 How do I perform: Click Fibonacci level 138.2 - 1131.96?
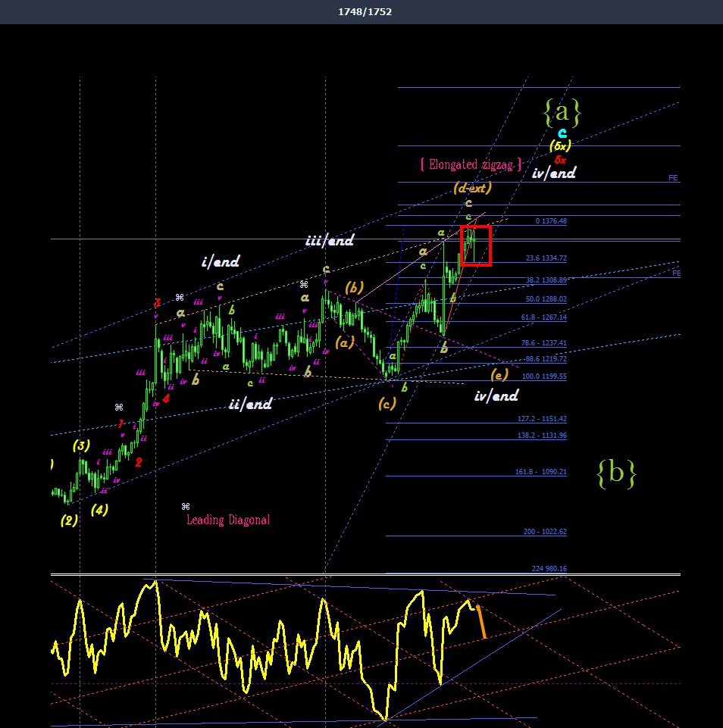point(542,436)
